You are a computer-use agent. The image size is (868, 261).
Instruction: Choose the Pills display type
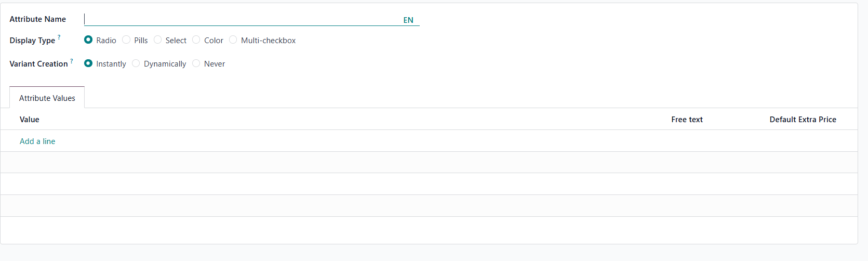126,40
